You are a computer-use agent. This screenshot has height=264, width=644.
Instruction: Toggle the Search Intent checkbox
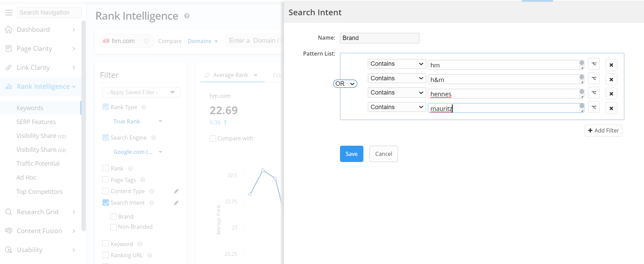[106, 203]
